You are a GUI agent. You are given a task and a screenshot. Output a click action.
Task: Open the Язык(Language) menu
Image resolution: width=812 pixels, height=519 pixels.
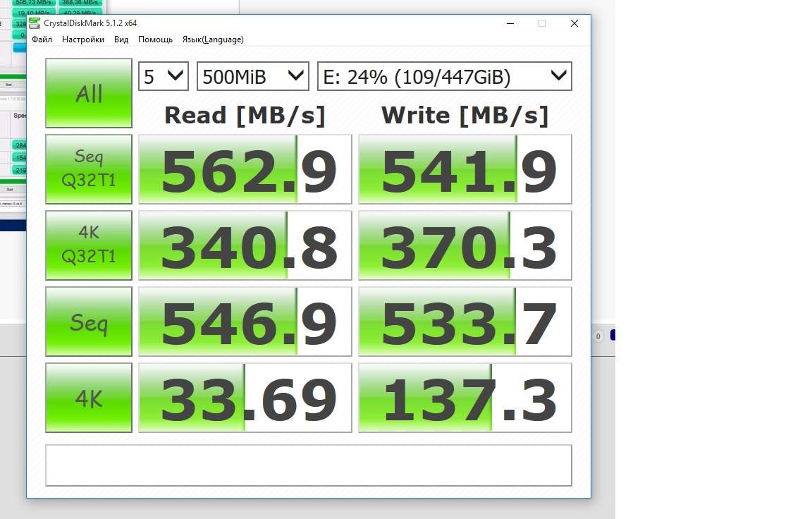click(213, 39)
